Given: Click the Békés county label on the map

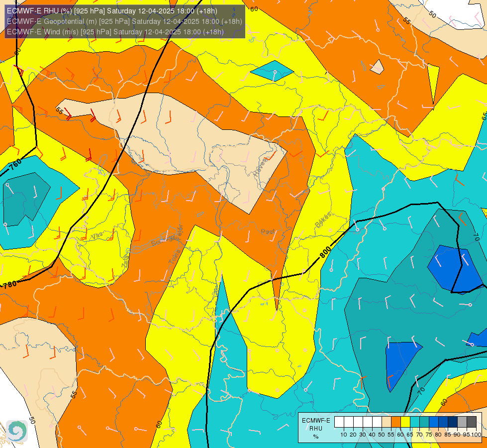Looking at the screenshot, I should coord(323,220).
